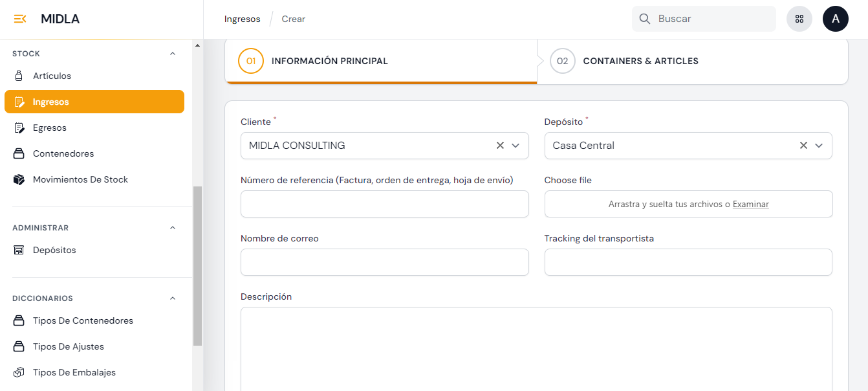The height and width of the screenshot is (391, 868).
Task: Open the apps grid icon in header
Action: tap(799, 19)
